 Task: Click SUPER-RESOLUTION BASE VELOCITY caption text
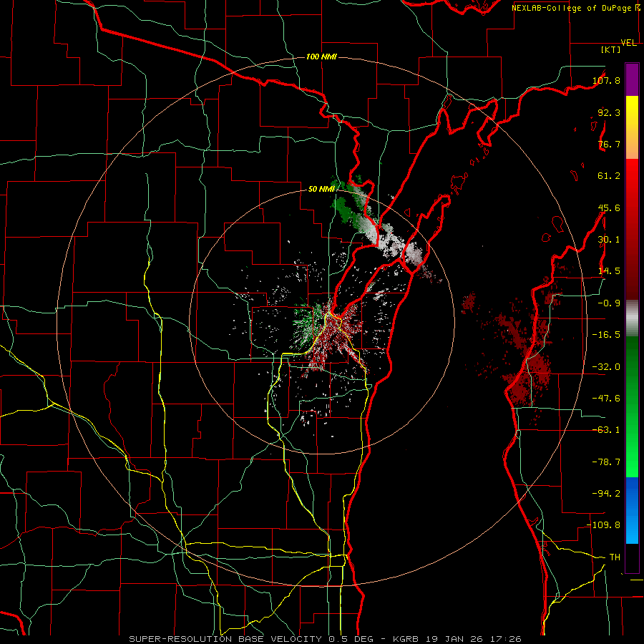225,639
